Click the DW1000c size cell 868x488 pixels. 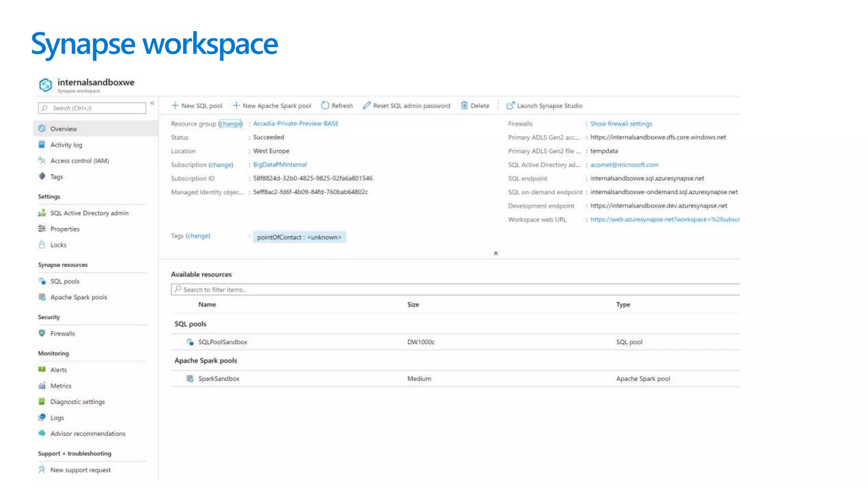421,342
